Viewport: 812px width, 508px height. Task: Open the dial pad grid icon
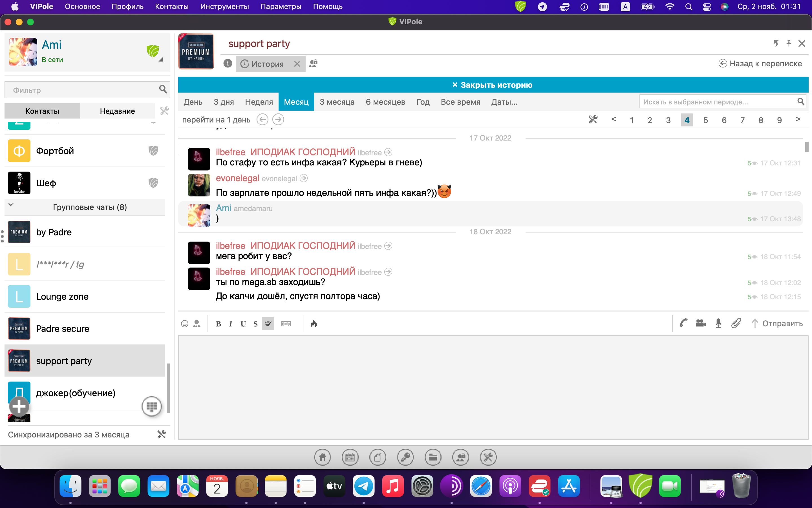(152, 406)
